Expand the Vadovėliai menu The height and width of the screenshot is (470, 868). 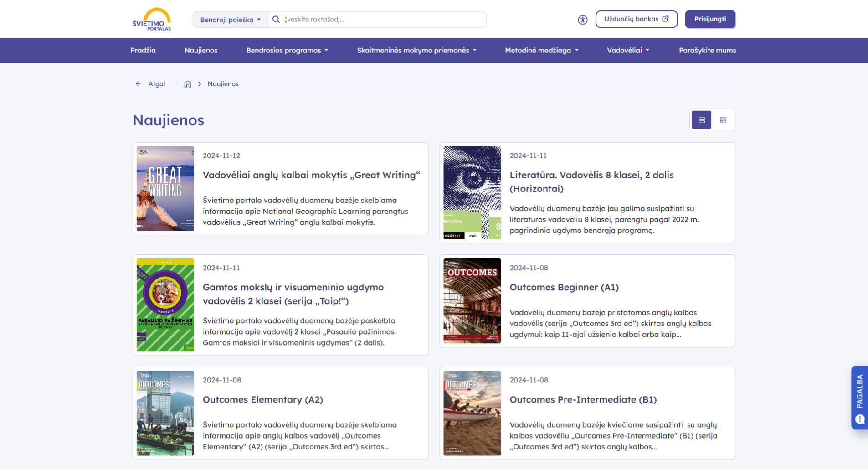coord(628,51)
